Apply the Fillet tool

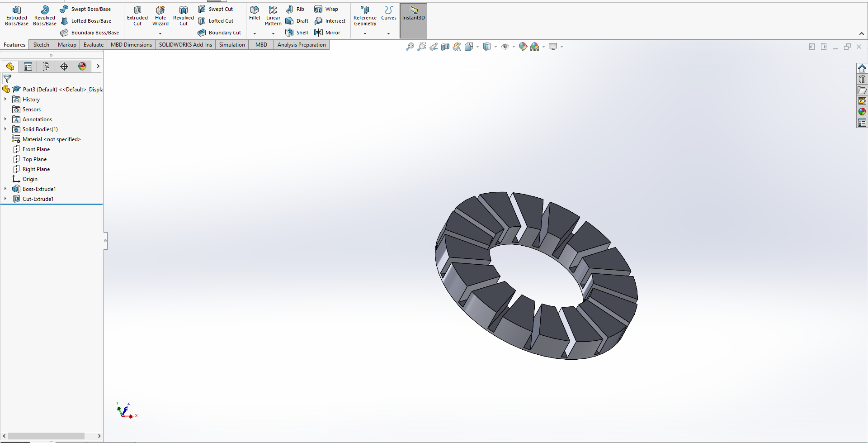pyautogui.click(x=255, y=13)
